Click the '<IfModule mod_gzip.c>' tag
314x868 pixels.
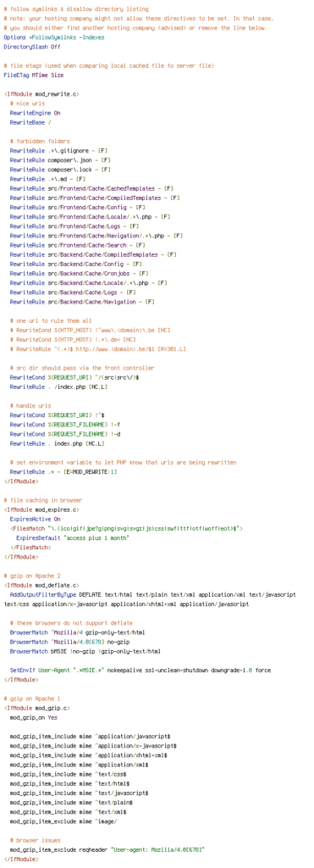pos(36,708)
